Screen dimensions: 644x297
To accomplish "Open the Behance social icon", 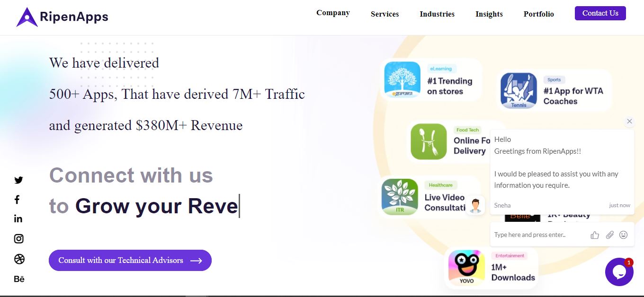I will click(19, 279).
